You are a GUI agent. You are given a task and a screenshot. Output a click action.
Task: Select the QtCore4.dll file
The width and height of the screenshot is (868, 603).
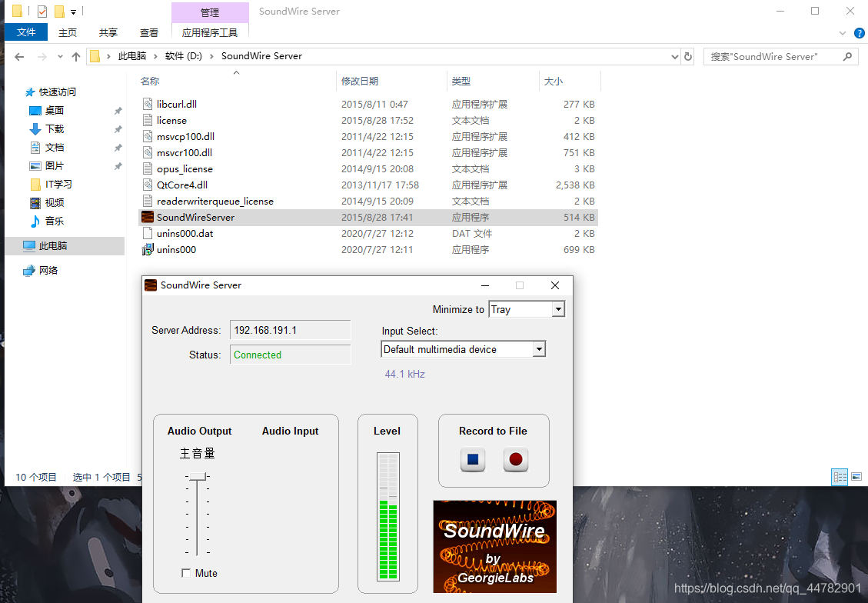coord(182,185)
